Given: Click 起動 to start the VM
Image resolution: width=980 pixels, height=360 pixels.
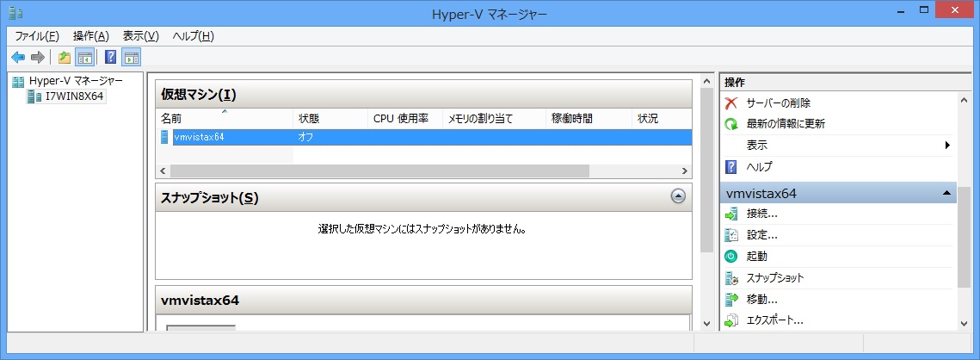Looking at the screenshot, I should tap(757, 256).
